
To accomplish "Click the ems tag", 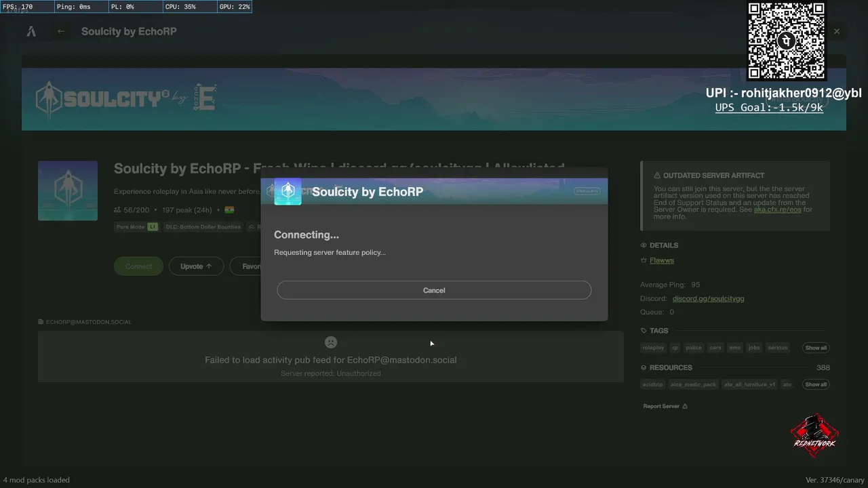I will coord(735,348).
